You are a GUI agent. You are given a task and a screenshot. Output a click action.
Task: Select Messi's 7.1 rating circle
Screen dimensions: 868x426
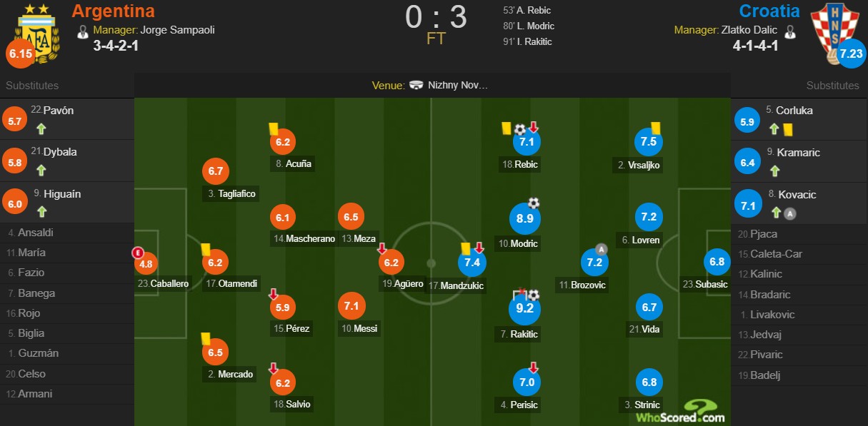pyautogui.click(x=351, y=305)
